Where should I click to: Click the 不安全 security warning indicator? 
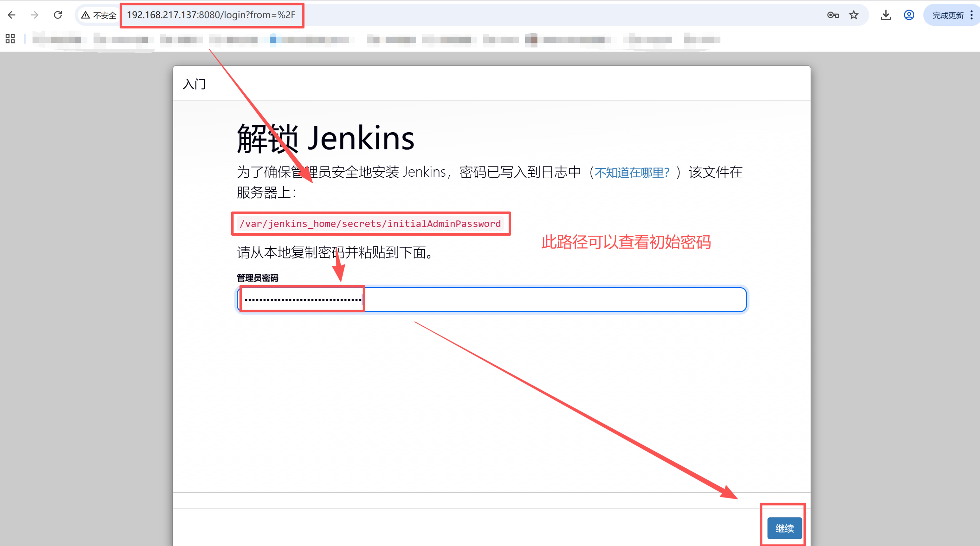(99, 15)
